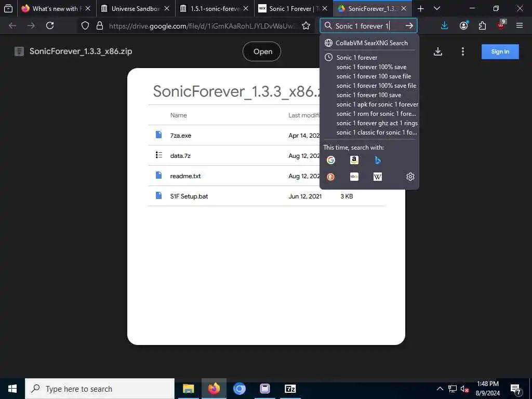Choose 'sonic 1 forever 100 save file' suggestion

tap(374, 76)
